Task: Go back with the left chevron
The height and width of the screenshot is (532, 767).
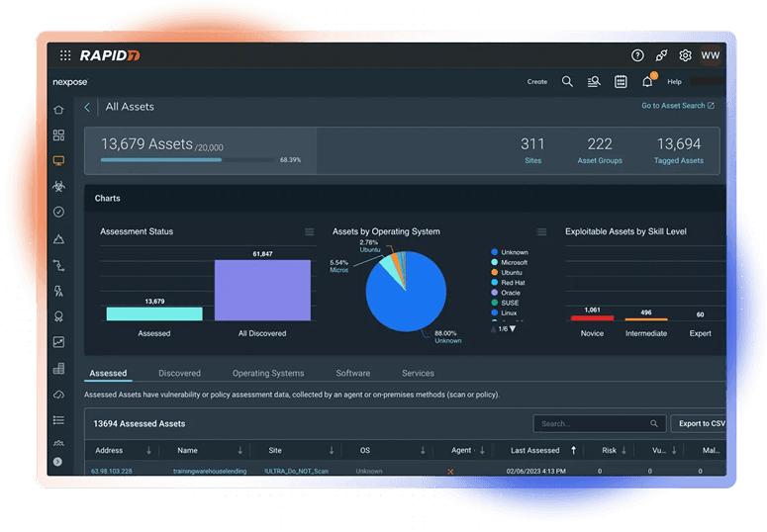Action: (87, 107)
